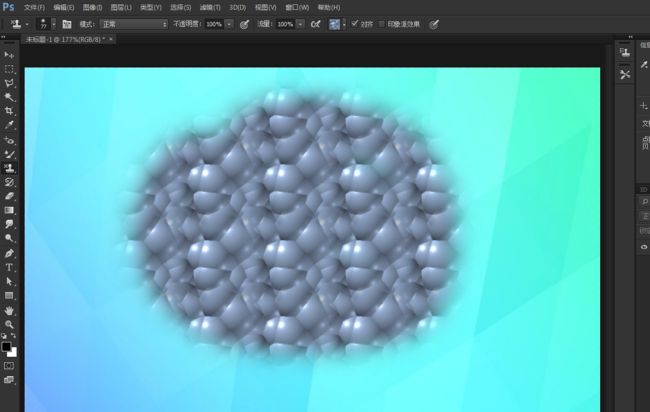Select the Eyedropper tool in the toolbox
The height and width of the screenshot is (412, 650).
9,125
